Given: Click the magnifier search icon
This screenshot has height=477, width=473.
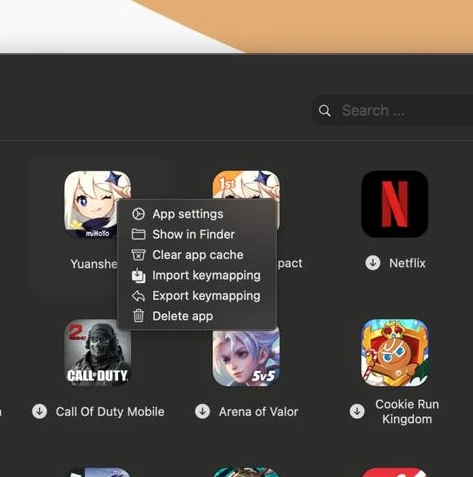Looking at the screenshot, I should (325, 110).
